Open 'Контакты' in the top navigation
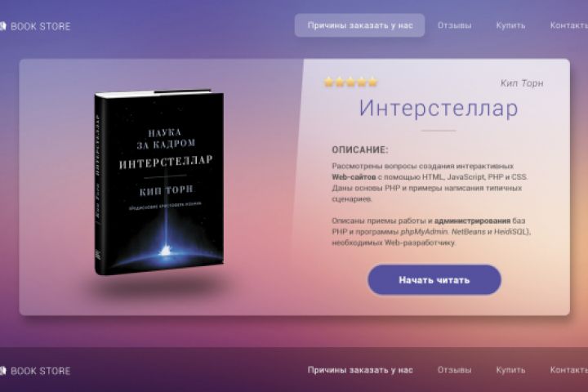588x392 pixels. tap(569, 25)
